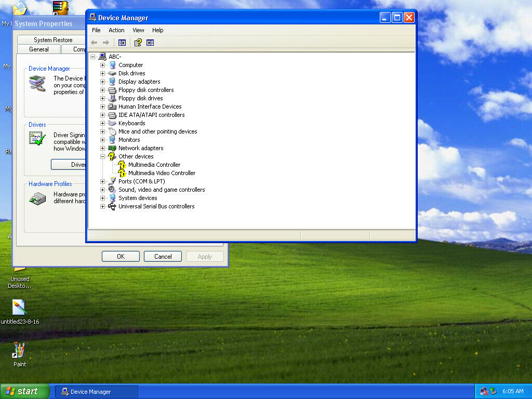
Task: Switch to the General tab in System Properties
Action: 39,49
